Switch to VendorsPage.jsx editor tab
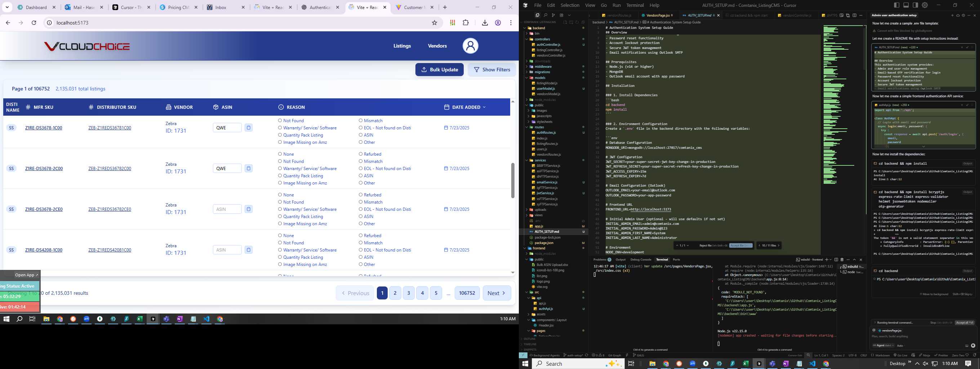Viewport: 980px width, 369px height. (x=658, y=15)
